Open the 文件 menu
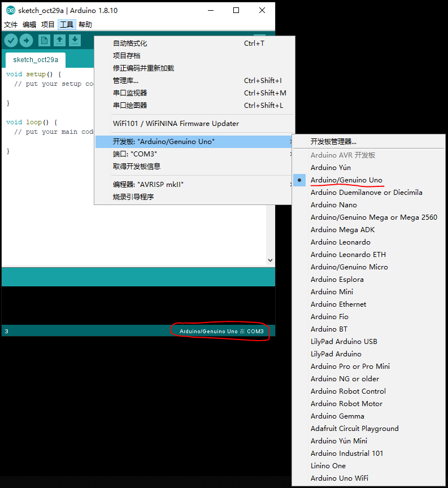 click(11, 25)
